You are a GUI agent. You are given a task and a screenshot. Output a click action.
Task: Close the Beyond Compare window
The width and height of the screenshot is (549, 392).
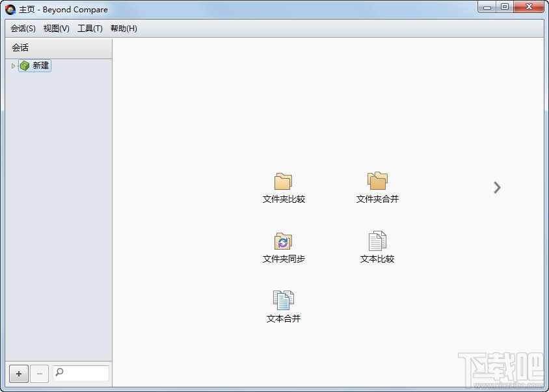(x=529, y=7)
